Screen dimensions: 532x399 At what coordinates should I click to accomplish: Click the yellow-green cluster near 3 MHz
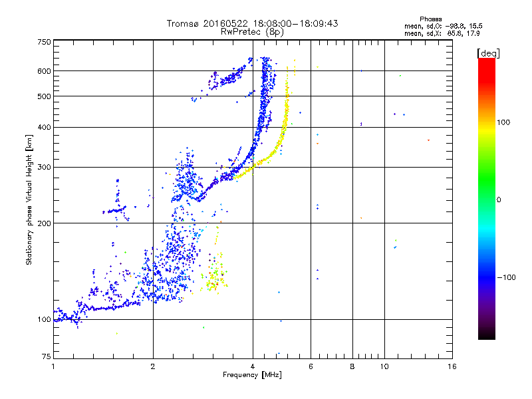[214, 277]
